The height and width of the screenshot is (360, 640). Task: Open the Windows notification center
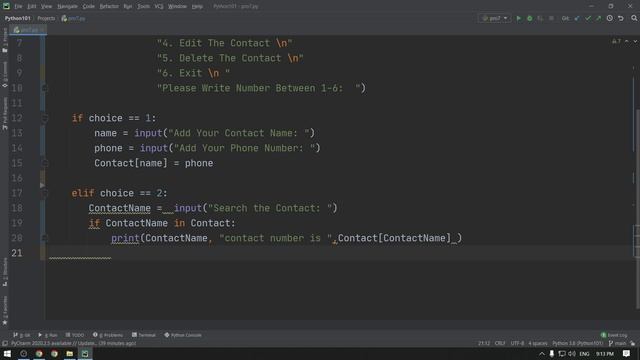627,353
